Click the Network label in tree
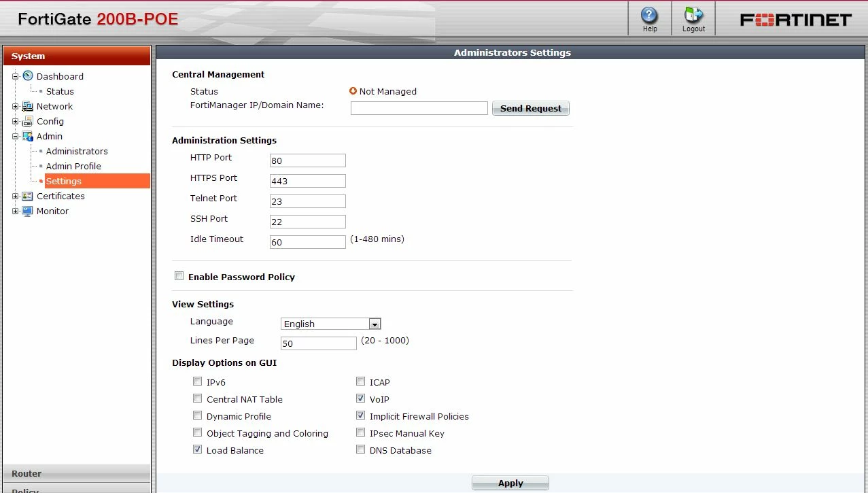The width and height of the screenshot is (868, 493). (x=54, y=106)
